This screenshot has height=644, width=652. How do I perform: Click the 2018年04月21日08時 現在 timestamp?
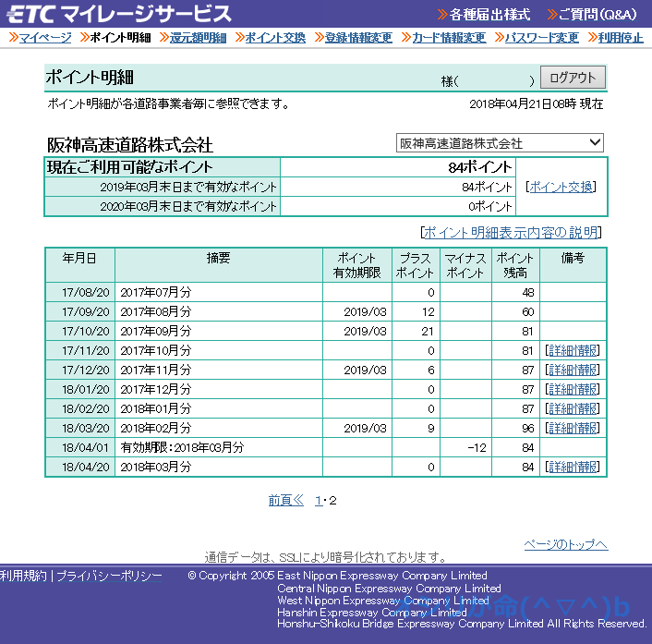point(537,104)
